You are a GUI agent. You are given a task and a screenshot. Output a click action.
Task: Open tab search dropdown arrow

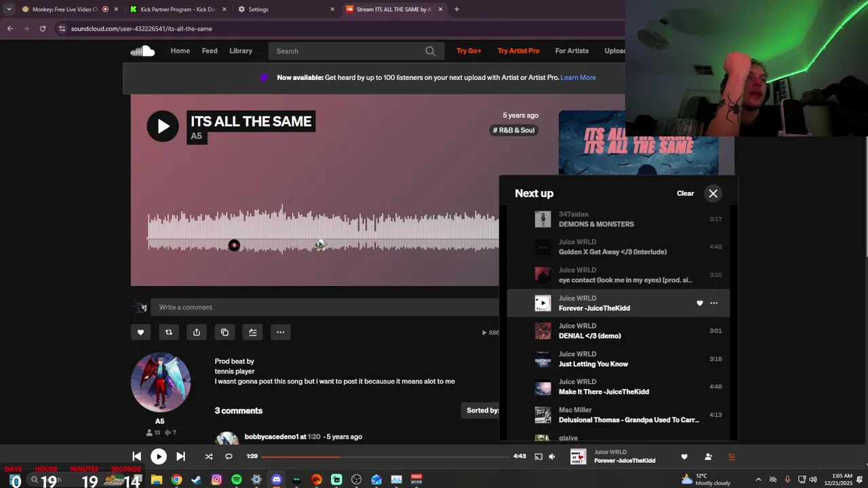(x=9, y=9)
